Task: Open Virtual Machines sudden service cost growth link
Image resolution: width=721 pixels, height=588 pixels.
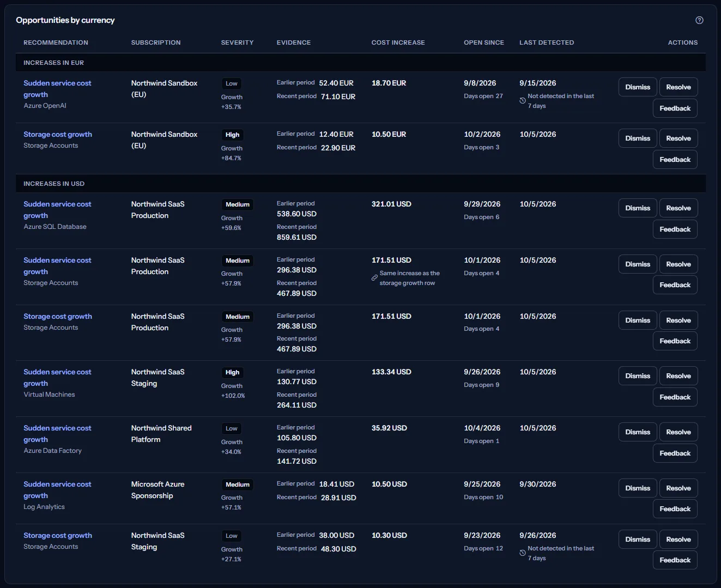Action: 57,378
